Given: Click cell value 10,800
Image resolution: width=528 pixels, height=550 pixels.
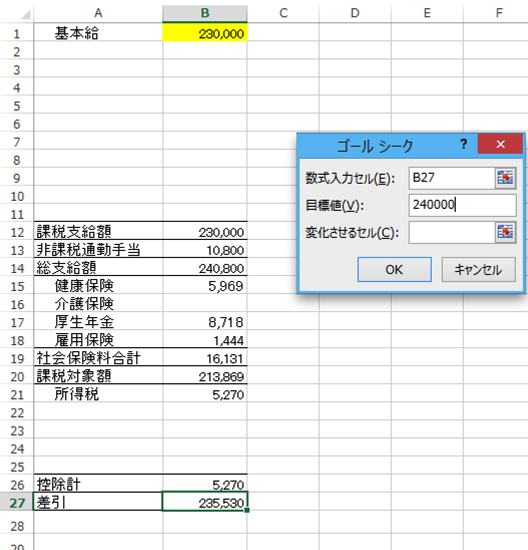Looking at the screenshot, I should coord(205,250).
